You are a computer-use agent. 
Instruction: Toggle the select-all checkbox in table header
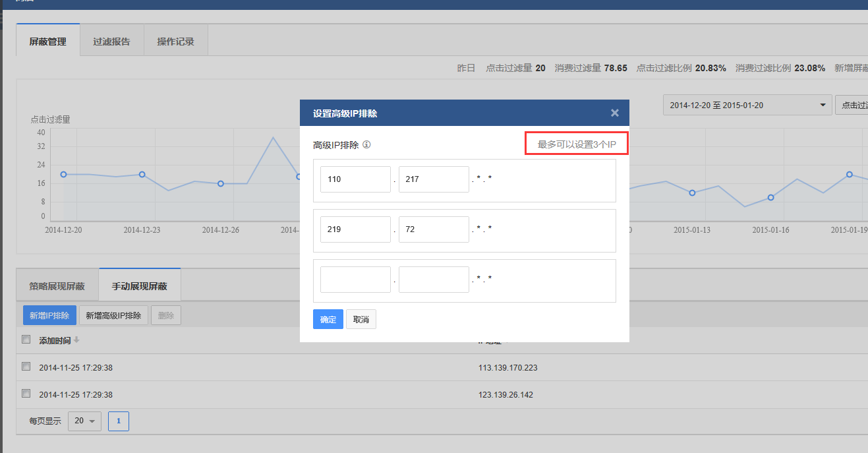[x=26, y=340]
